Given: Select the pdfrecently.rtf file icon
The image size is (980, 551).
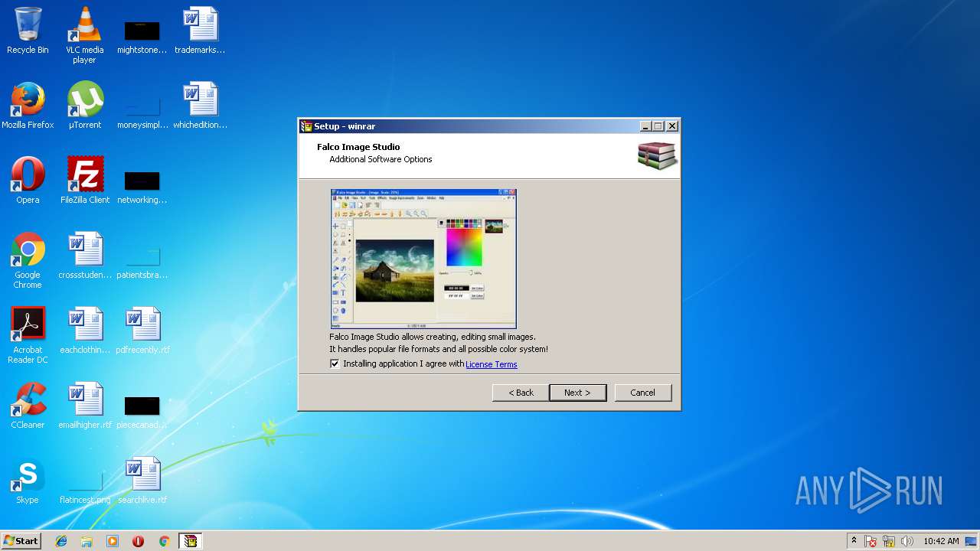Looking at the screenshot, I should pos(142,331).
